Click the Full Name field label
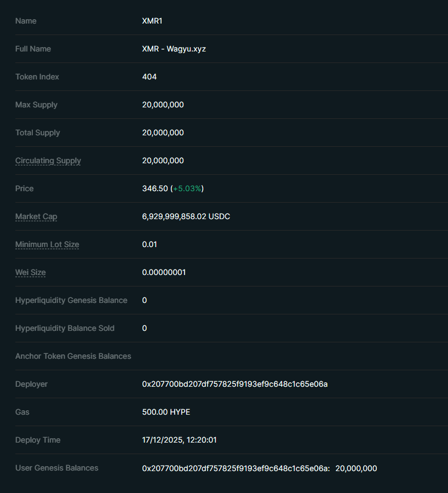Image resolution: width=448 pixels, height=493 pixels. tap(33, 49)
